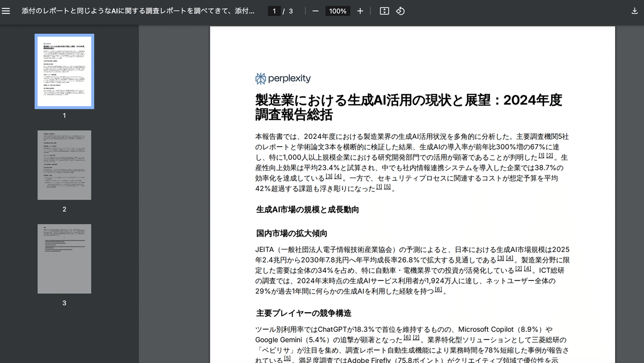Click the document filename in the toolbar
The image size is (644, 363).
pos(138,11)
